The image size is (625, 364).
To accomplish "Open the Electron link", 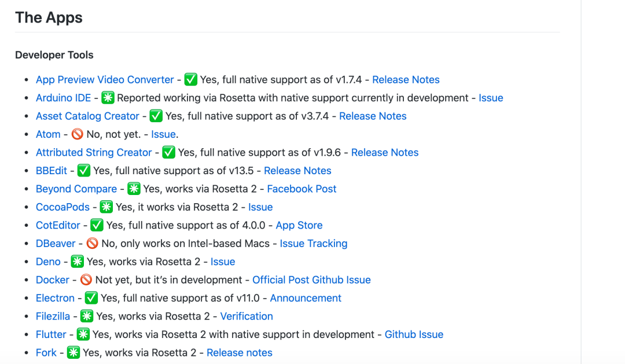I will pyautogui.click(x=55, y=298).
